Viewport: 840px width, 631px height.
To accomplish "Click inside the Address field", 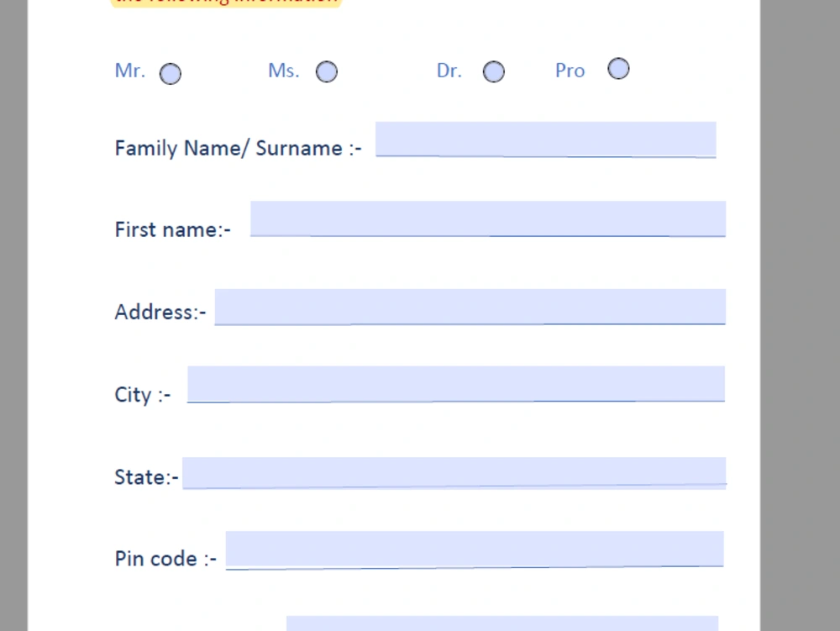I will [x=470, y=306].
